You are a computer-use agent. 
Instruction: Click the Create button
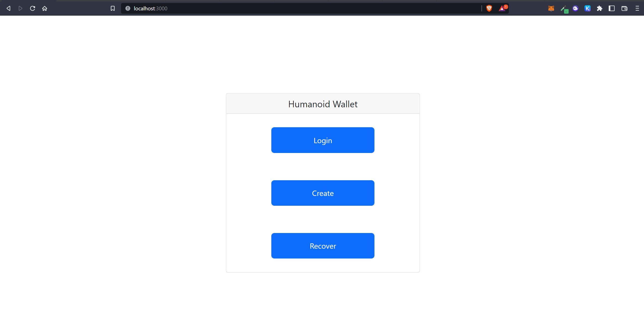(x=323, y=193)
